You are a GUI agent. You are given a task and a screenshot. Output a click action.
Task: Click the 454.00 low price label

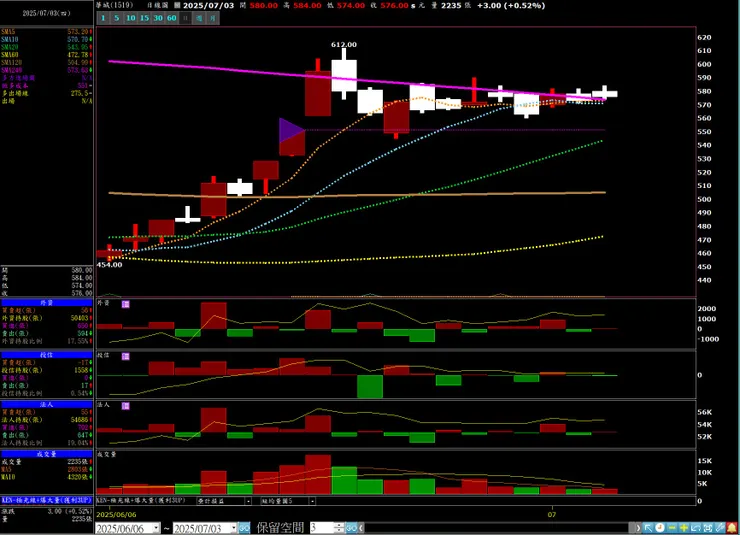coord(109,265)
